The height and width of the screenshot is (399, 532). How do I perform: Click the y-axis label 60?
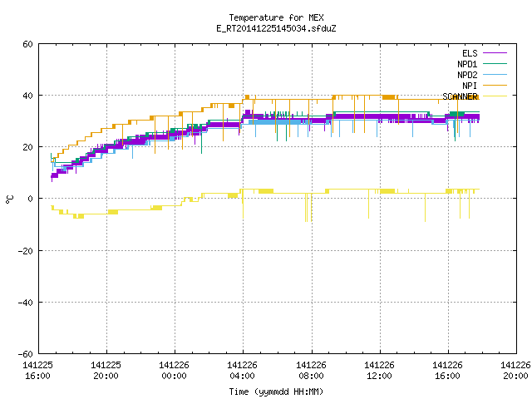pyautogui.click(x=27, y=44)
